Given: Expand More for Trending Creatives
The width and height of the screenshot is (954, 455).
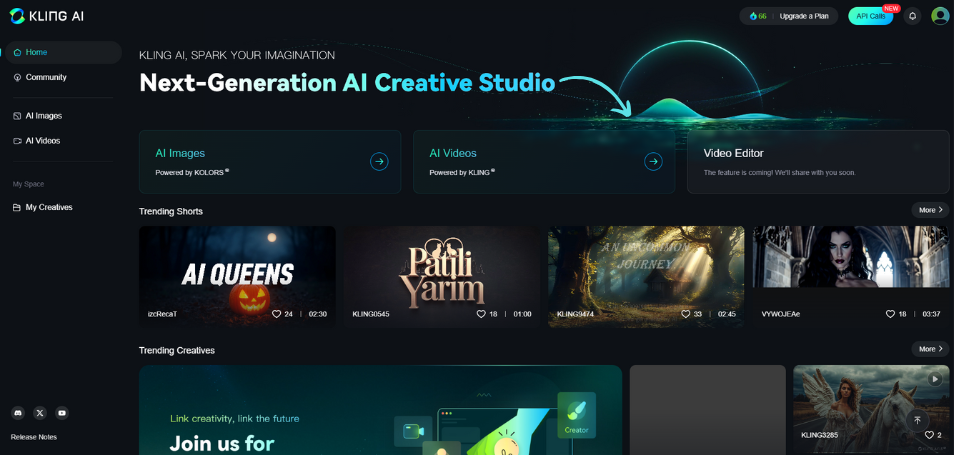Looking at the screenshot, I should (x=930, y=349).
